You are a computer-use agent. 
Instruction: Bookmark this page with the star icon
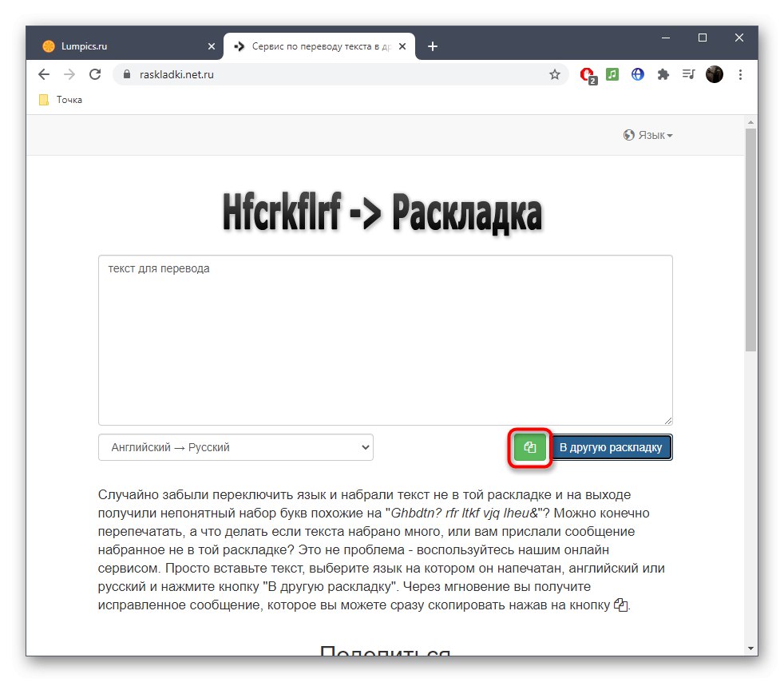(x=555, y=74)
